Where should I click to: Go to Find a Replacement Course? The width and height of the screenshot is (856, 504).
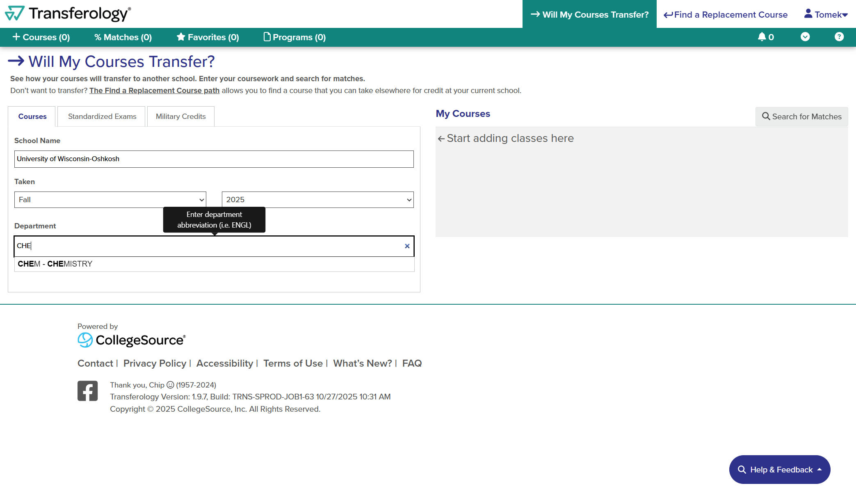point(726,14)
